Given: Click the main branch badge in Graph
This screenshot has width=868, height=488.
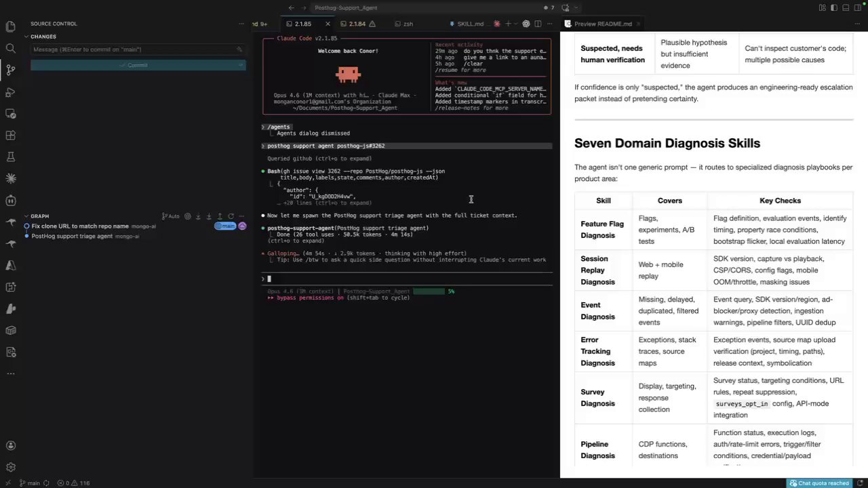Looking at the screenshot, I should [x=225, y=226].
